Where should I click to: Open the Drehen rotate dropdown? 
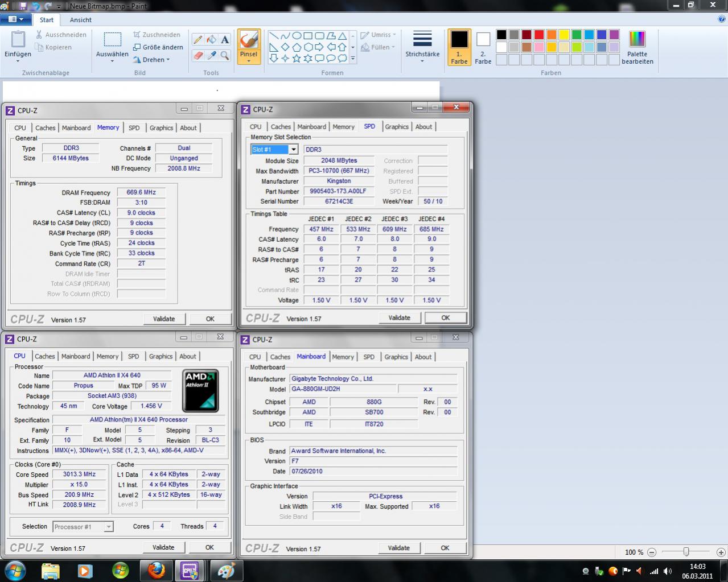(x=152, y=60)
